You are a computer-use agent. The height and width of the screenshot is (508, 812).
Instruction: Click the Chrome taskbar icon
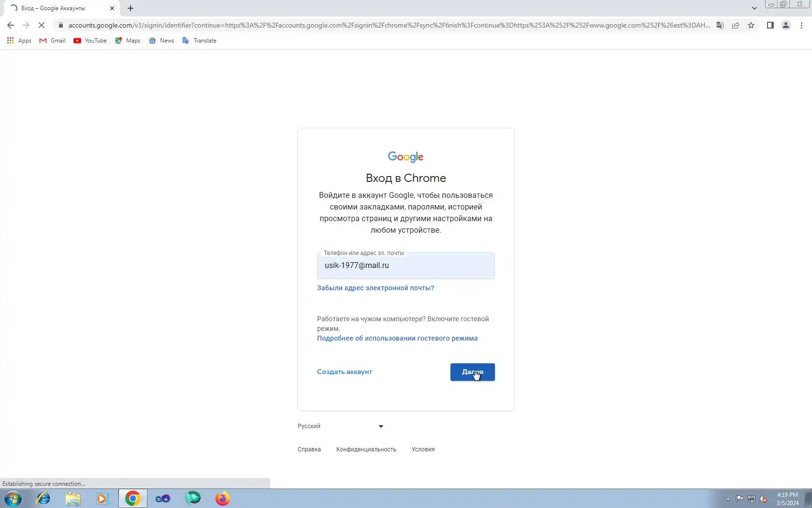[x=132, y=498]
